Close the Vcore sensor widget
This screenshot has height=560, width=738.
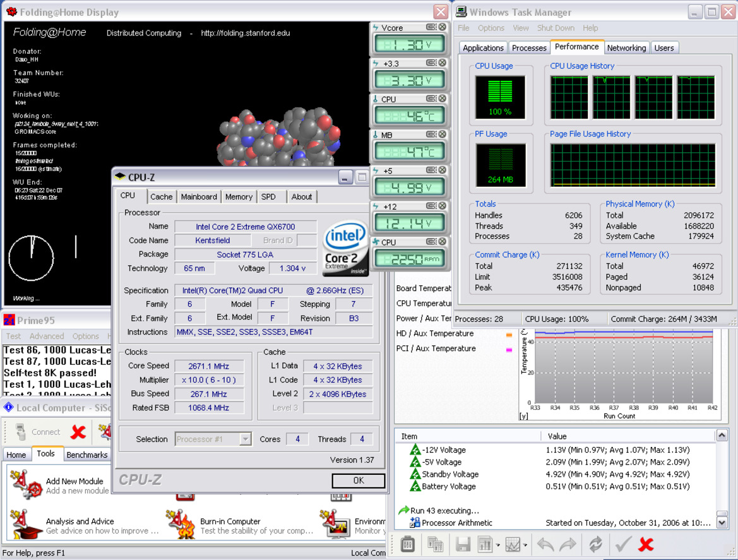click(442, 27)
